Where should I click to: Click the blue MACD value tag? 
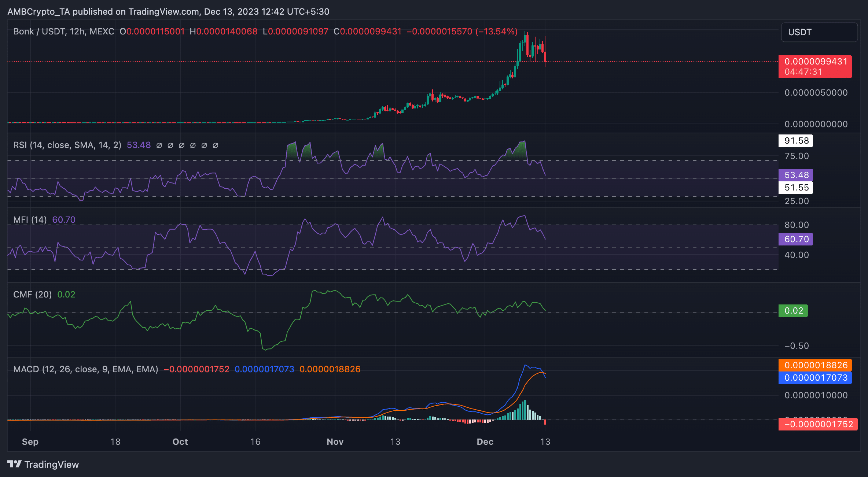pyautogui.click(x=815, y=378)
